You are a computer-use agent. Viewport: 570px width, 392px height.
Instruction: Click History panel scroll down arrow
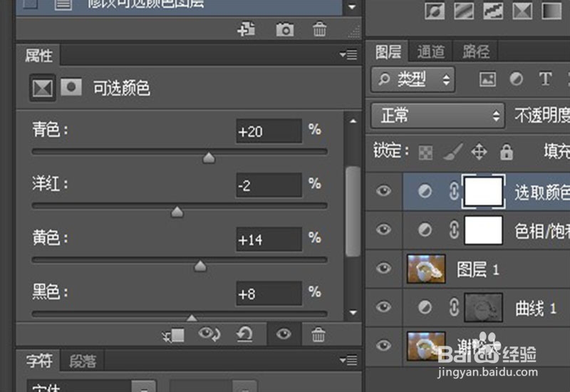tap(352, 7)
